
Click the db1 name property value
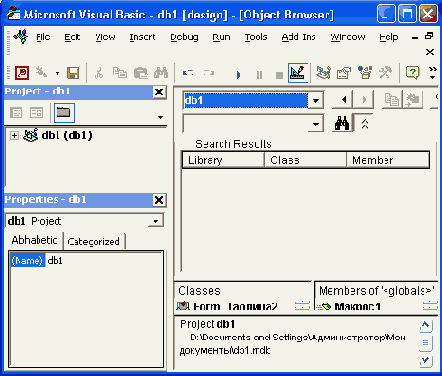(x=55, y=260)
